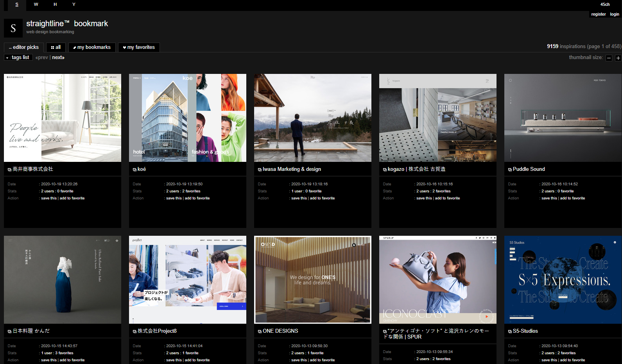Go to next page link
This screenshot has height=364, width=622.
[x=58, y=57]
